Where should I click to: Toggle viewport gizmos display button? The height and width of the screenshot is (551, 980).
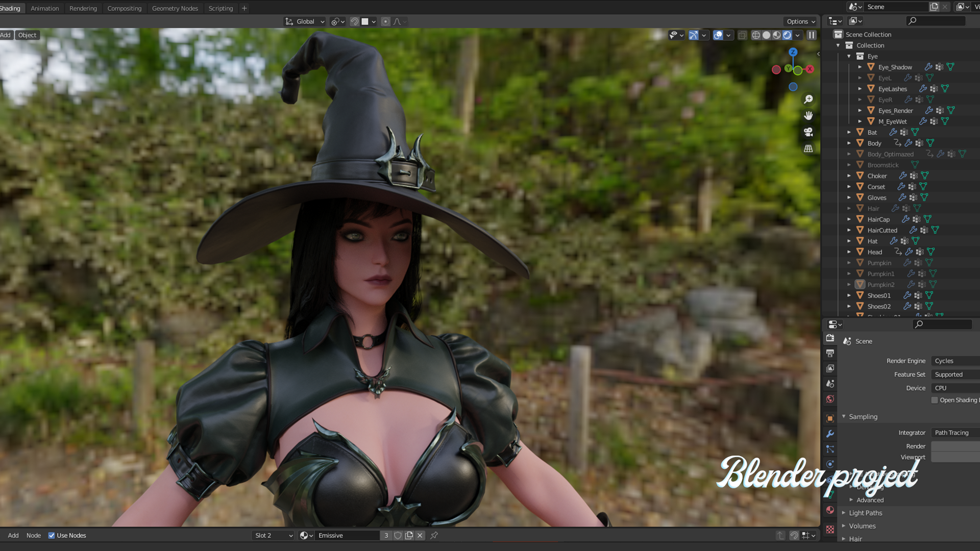[694, 35]
